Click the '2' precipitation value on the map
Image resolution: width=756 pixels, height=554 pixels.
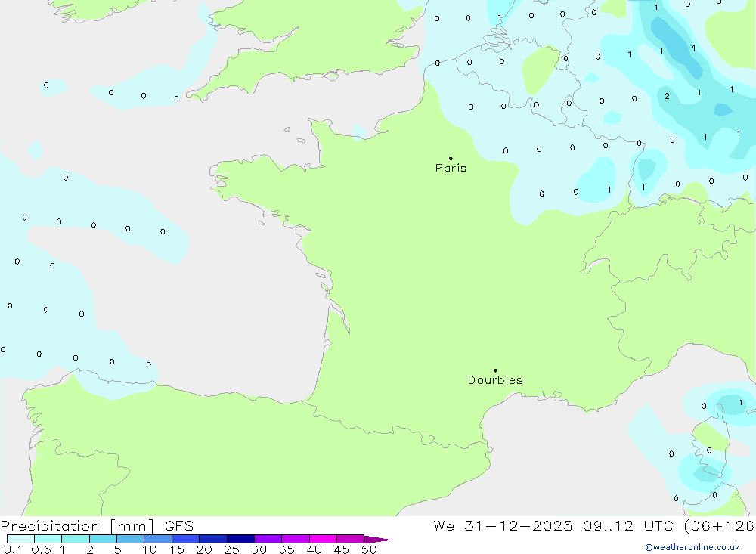pos(667,96)
